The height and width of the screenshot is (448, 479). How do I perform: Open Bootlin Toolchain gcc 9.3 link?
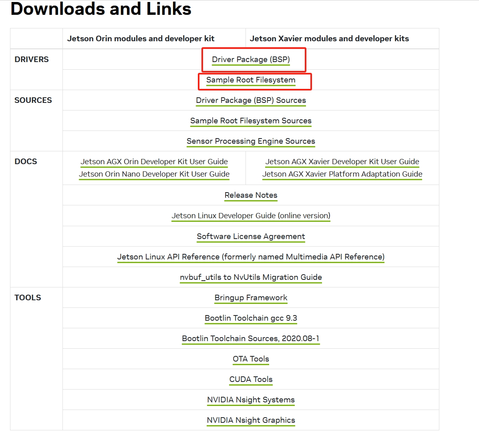pyautogui.click(x=251, y=318)
